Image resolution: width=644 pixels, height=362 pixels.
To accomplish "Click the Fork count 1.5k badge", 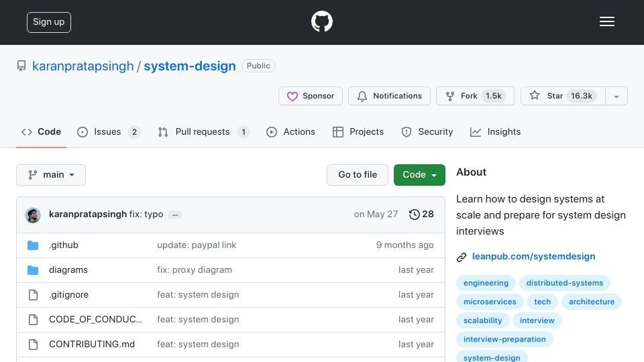I will 493,96.
